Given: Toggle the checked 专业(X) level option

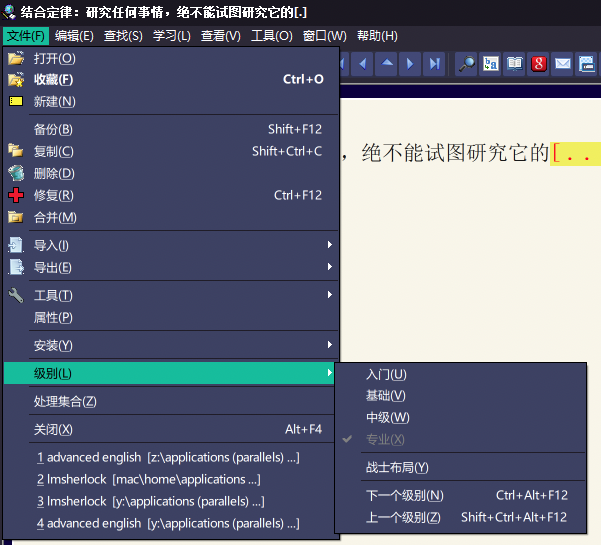Looking at the screenshot, I should point(460,439).
